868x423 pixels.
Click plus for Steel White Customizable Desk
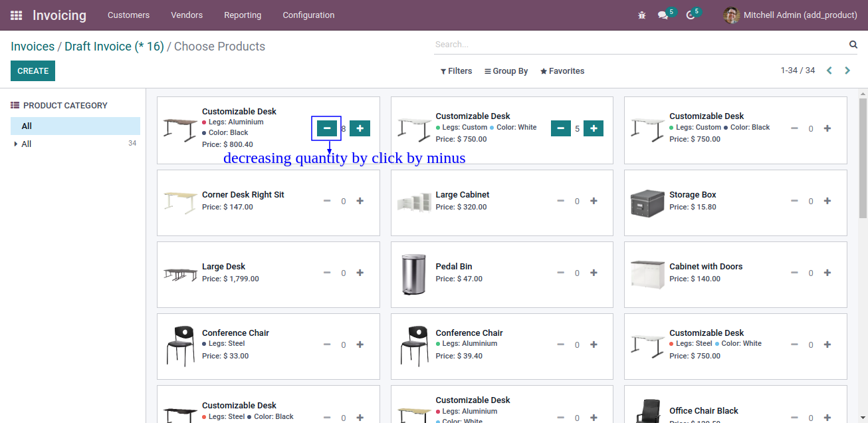(x=827, y=345)
